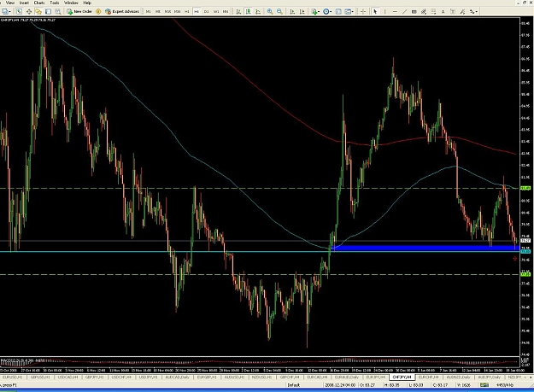The image size is (534, 392).
Task: Switch chart to M1 timeframe
Action: click(148, 12)
